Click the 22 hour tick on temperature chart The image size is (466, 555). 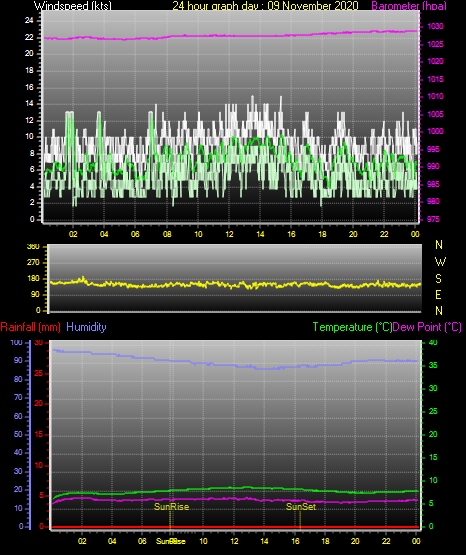point(386,541)
